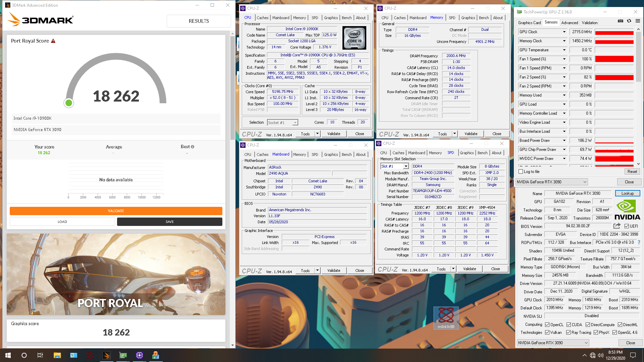The width and height of the screenshot is (644, 362).
Task: Switch to Advanced tab in GPU-Z
Action: coord(569,22)
